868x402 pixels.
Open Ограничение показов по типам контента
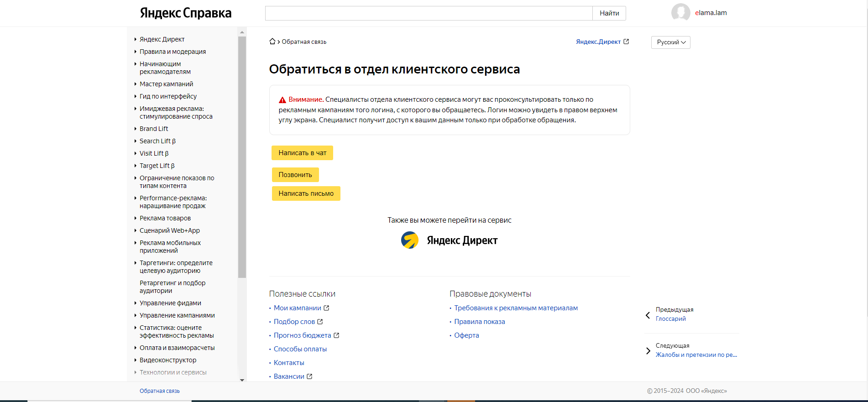pos(177,182)
